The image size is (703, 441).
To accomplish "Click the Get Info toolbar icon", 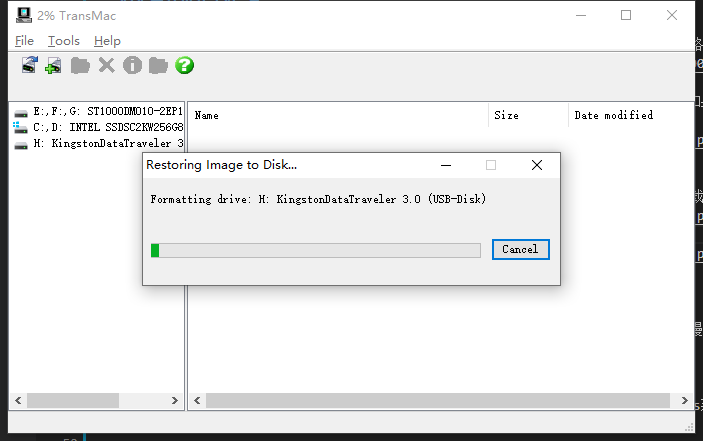I will click(x=132, y=66).
